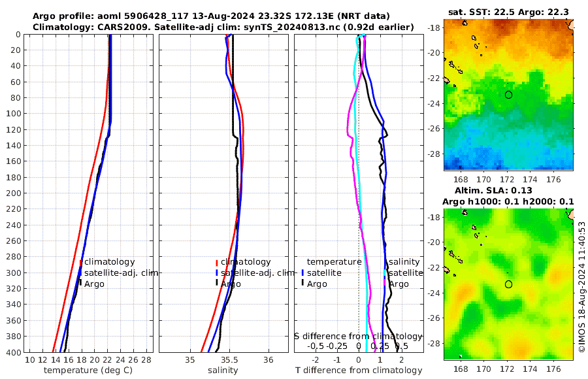Click the 'Argo h1000: 0.1 h2000: 0.1' text
This screenshot has width=588, height=379.
pyautogui.click(x=508, y=202)
